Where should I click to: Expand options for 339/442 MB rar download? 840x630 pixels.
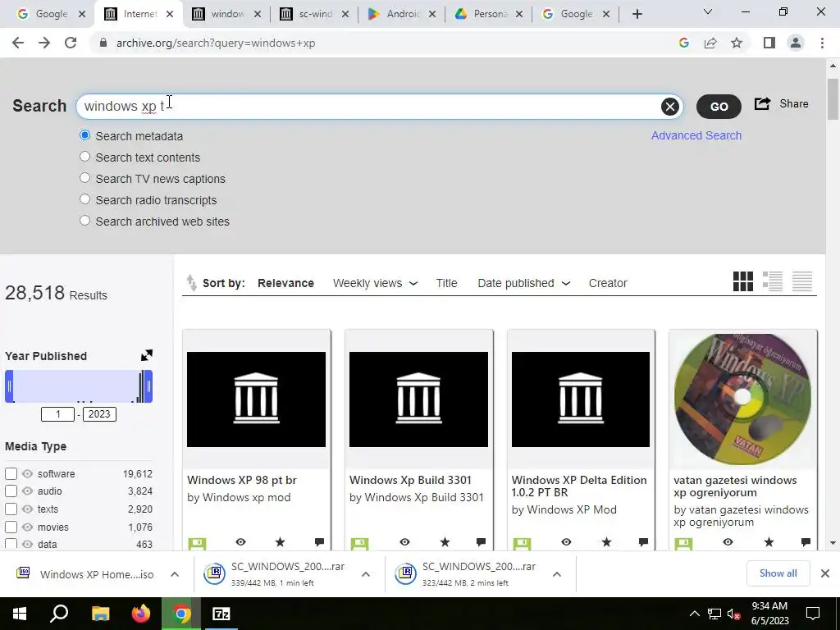click(x=366, y=574)
